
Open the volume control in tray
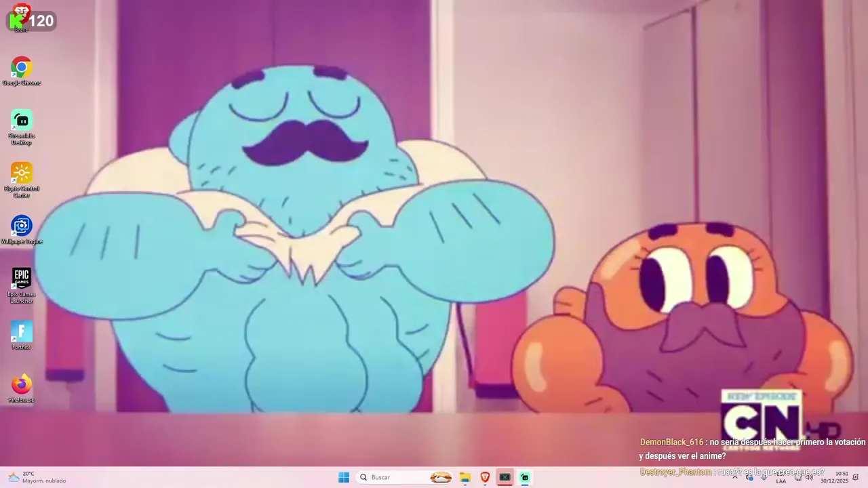(x=809, y=477)
